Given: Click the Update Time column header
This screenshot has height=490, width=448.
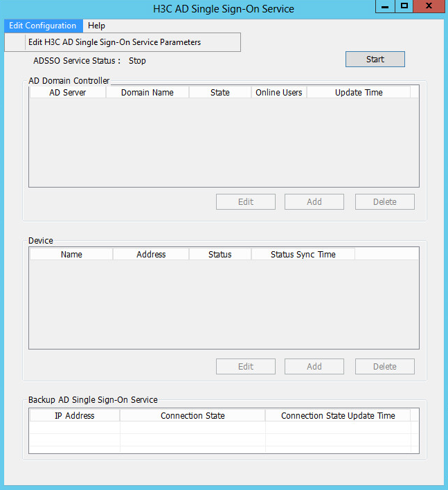Looking at the screenshot, I should [x=359, y=93].
